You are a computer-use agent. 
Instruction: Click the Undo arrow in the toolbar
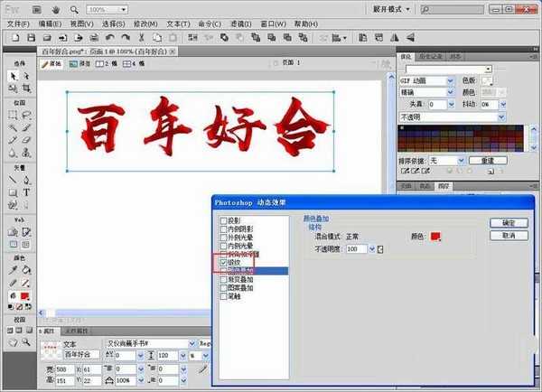pyautogui.click(x=110, y=37)
